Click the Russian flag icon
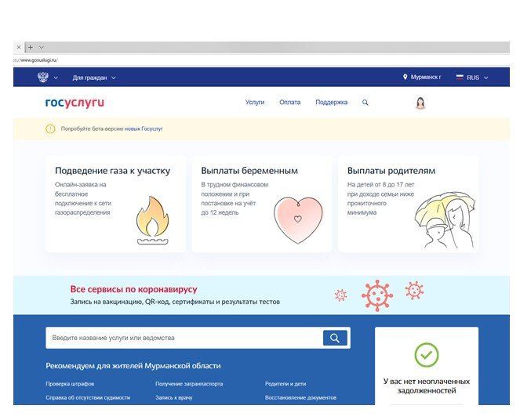The image size is (520, 420). pyautogui.click(x=460, y=77)
